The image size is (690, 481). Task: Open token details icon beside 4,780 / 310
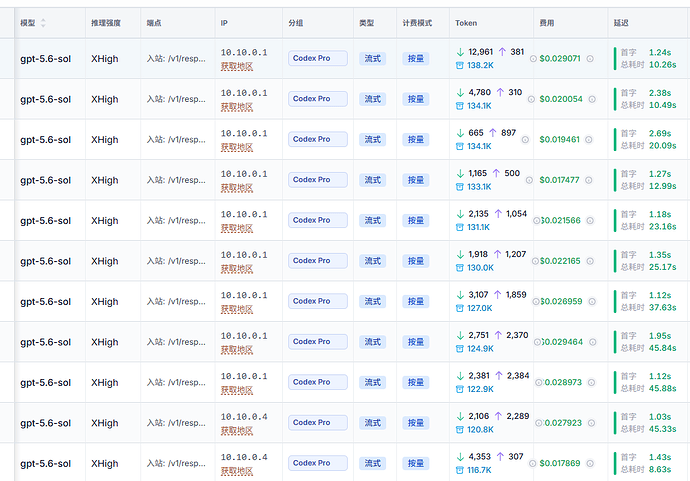531,99
